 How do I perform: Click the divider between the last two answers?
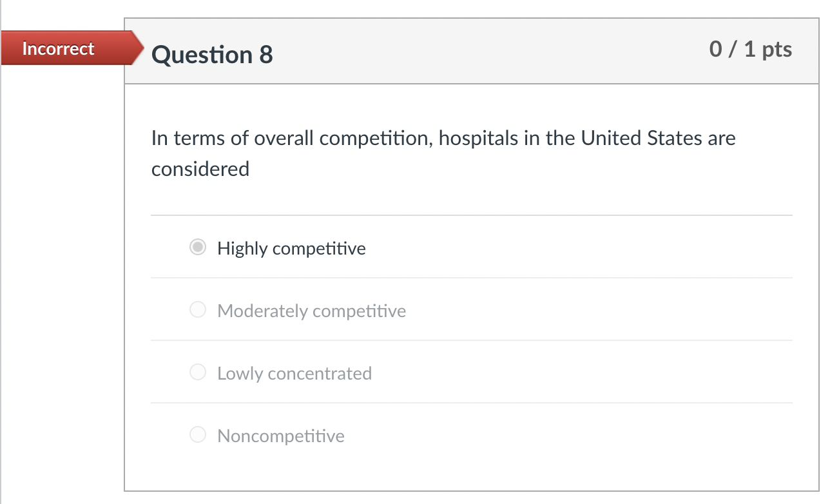[x=471, y=403]
